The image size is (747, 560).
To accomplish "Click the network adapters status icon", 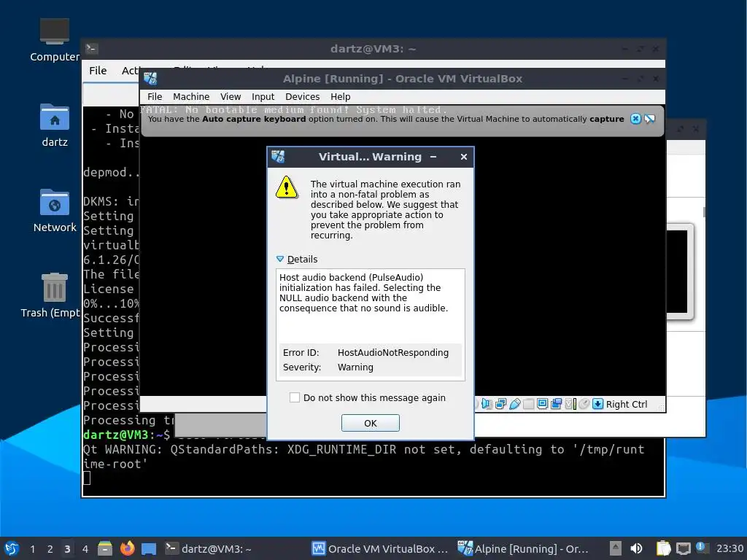I will click(x=500, y=404).
